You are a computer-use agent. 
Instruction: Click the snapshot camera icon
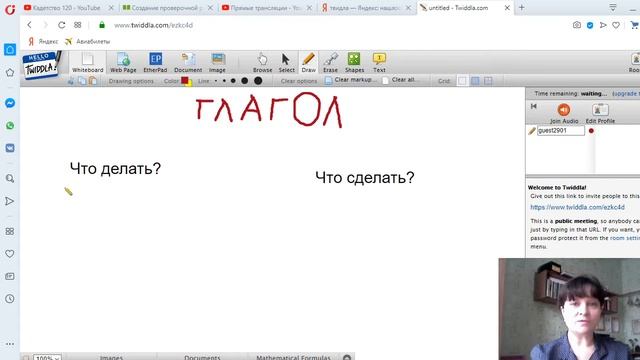pyautogui.click(x=576, y=25)
